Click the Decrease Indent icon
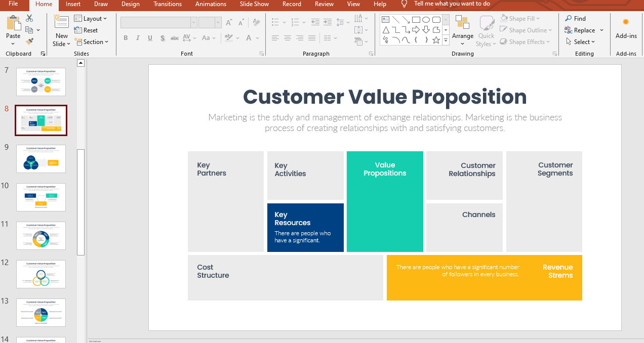The image size is (644, 343). point(315,22)
